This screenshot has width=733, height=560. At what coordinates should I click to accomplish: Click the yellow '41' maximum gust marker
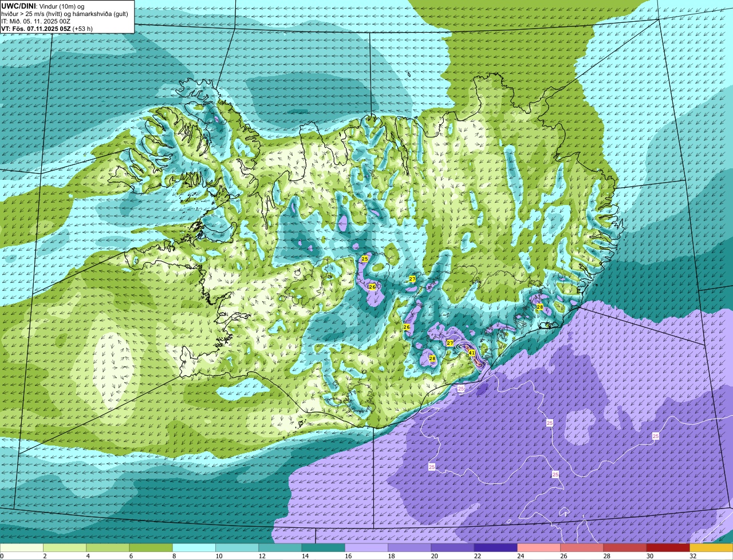pos(472,353)
